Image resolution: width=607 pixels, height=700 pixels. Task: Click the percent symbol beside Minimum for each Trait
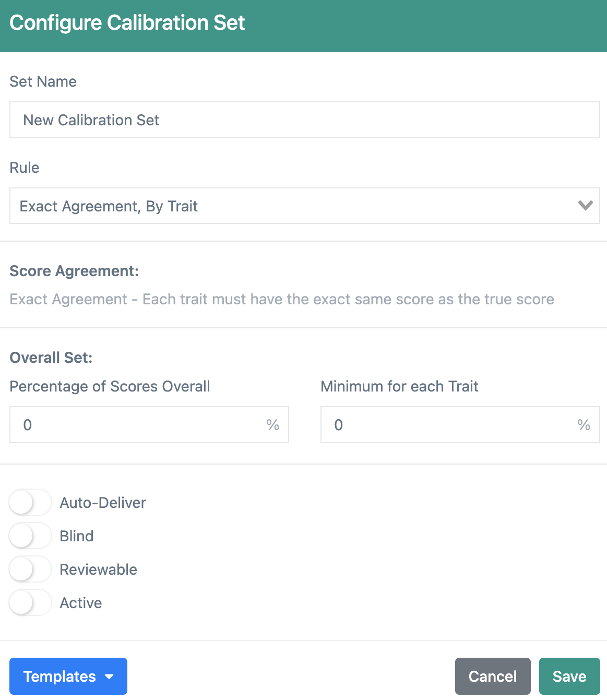[x=584, y=425]
